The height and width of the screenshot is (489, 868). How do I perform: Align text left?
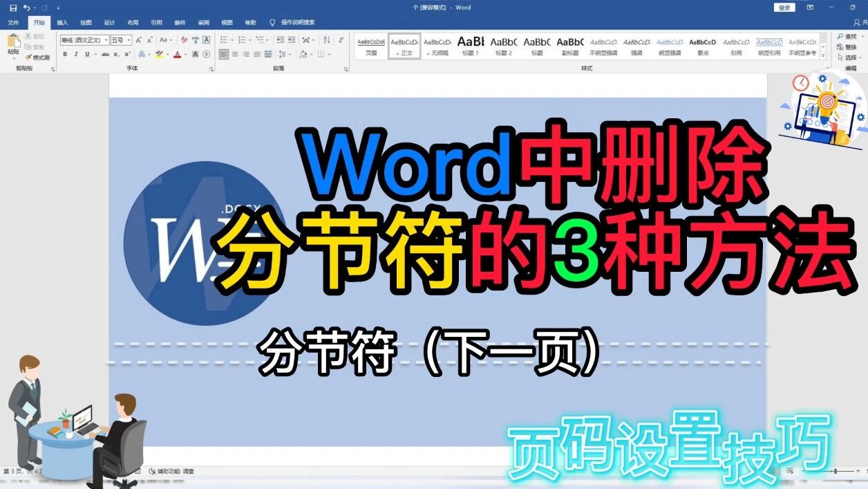pyautogui.click(x=223, y=55)
